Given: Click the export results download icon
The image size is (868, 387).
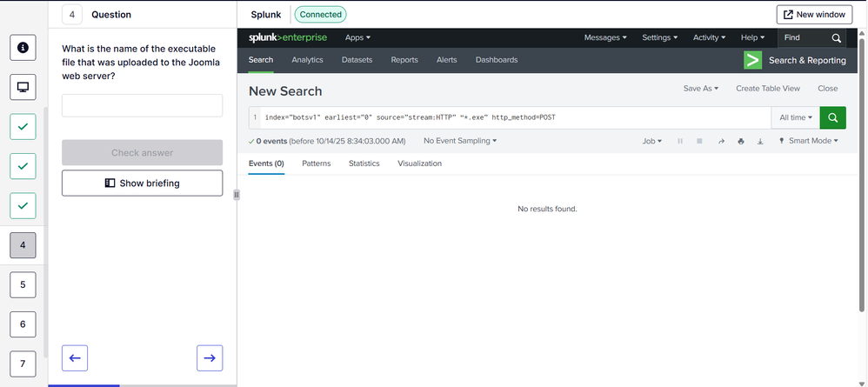Looking at the screenshot, I should 759,141.
